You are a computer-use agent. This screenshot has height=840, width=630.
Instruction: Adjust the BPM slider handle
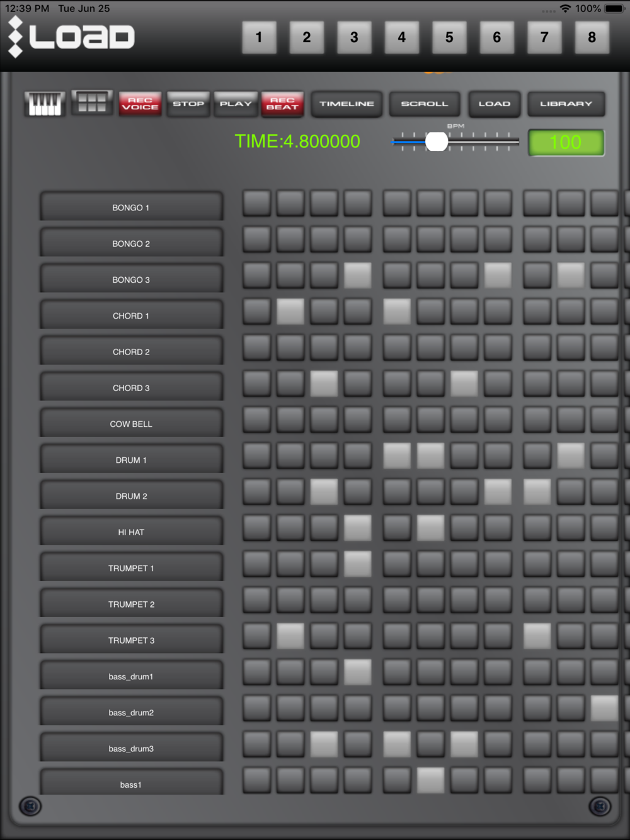click(x=437, y=142)
